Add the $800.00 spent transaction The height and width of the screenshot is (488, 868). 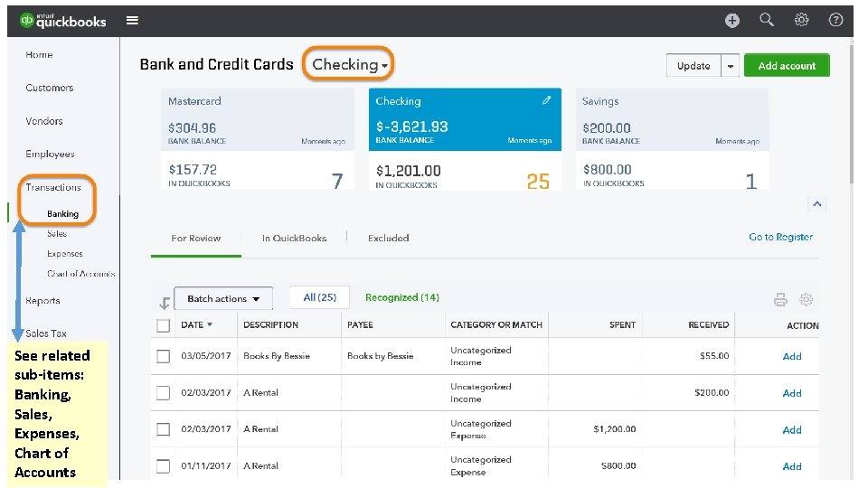click(x=792, y=466)
